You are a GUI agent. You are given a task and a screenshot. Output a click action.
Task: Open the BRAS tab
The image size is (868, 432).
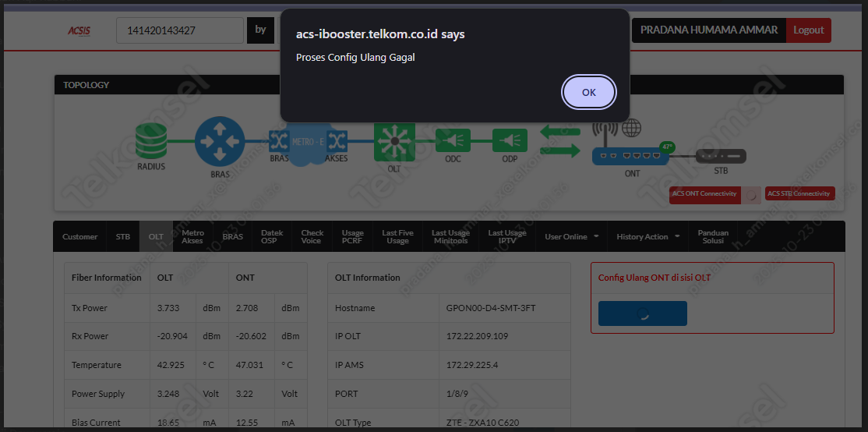pos(232,236)
